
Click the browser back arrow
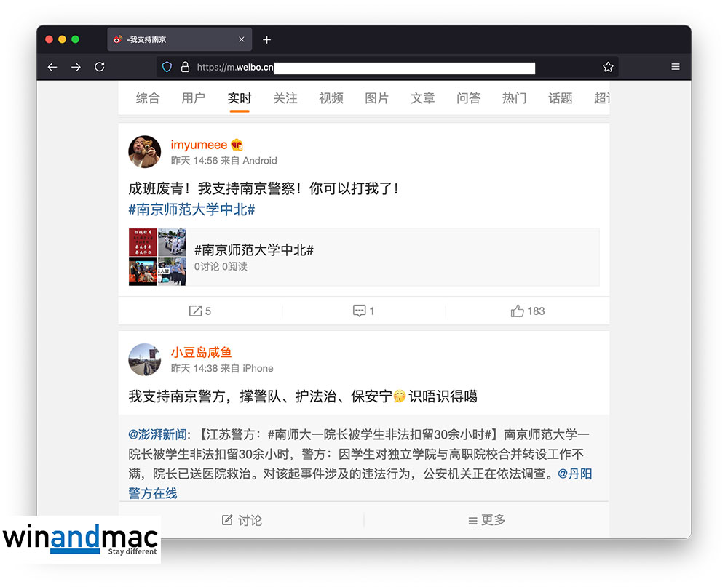click(x=52, y=67)
